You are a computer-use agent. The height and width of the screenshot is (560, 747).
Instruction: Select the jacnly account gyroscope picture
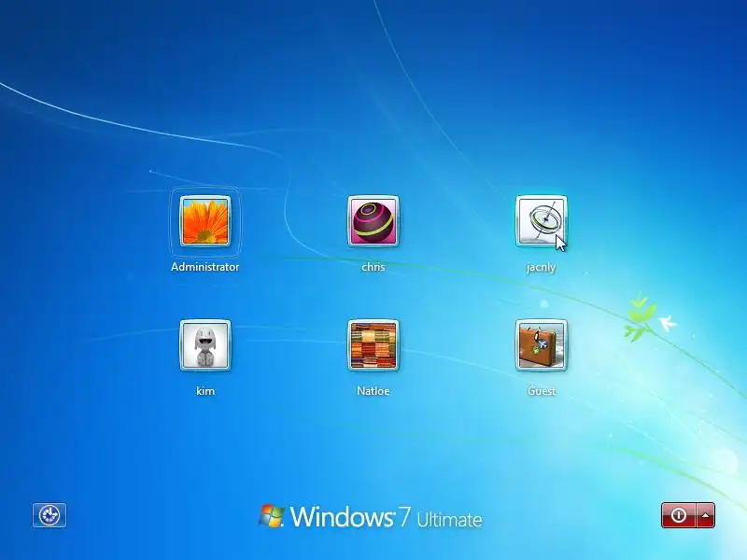(x=542, y=221)
